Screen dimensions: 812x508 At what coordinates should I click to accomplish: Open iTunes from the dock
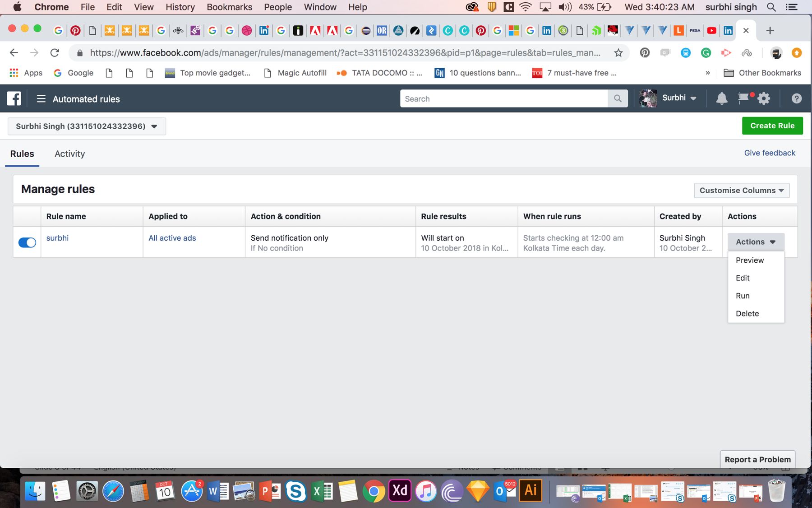425,491
